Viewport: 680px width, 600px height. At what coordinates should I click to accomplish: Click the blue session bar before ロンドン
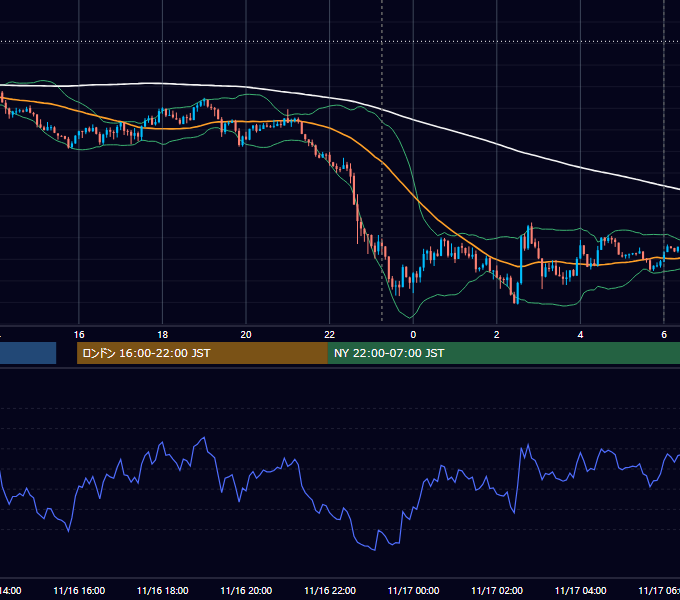tap(28, 353)
